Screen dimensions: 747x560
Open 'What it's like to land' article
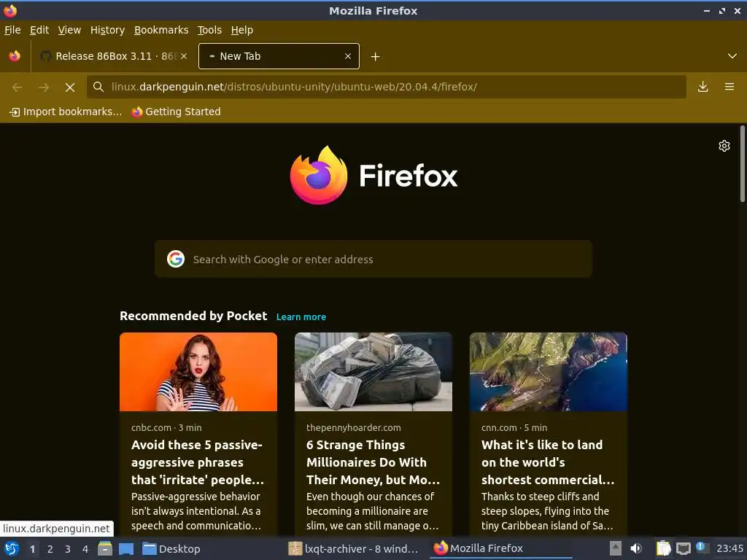click(x=548, y=462)
